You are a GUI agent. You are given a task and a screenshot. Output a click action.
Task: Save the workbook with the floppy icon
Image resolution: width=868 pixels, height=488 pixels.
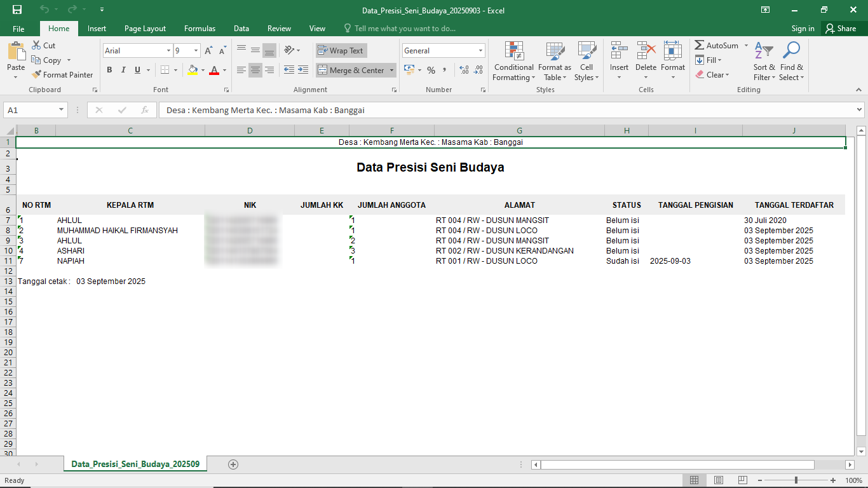click(17, 10)
